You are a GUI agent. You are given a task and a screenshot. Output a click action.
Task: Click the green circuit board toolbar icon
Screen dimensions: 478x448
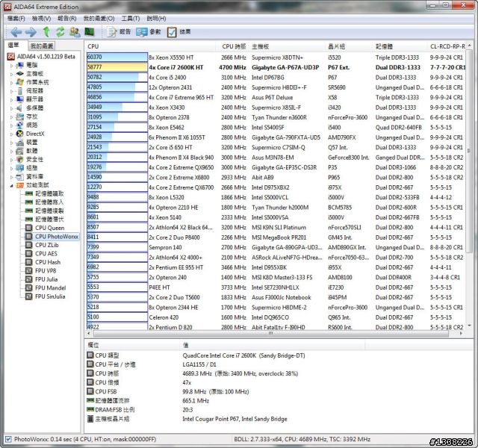coord(90,31)
